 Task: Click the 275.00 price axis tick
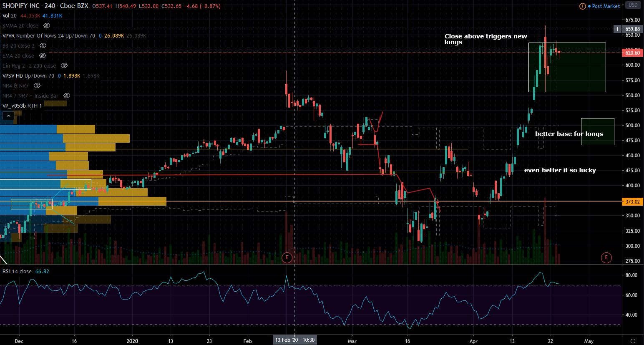pos(632,261)
